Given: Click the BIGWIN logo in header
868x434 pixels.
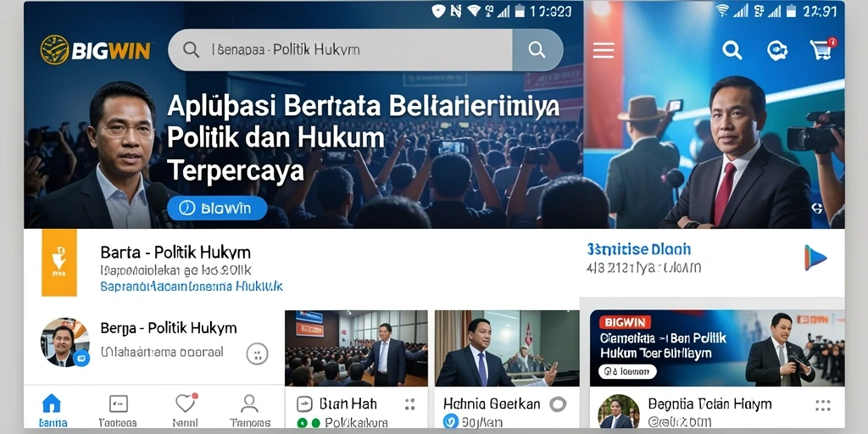Looking at the screenshot, I should [x=96, y=50].
